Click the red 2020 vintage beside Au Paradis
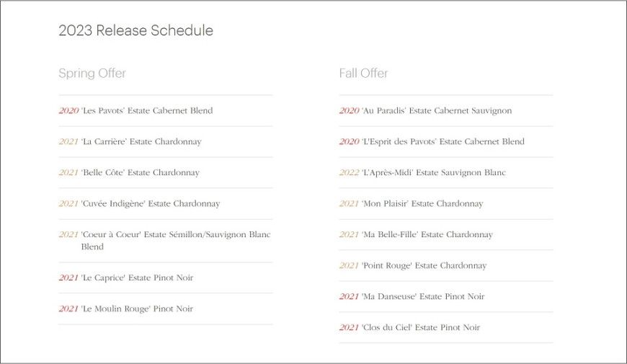 [x=349, y=111]
